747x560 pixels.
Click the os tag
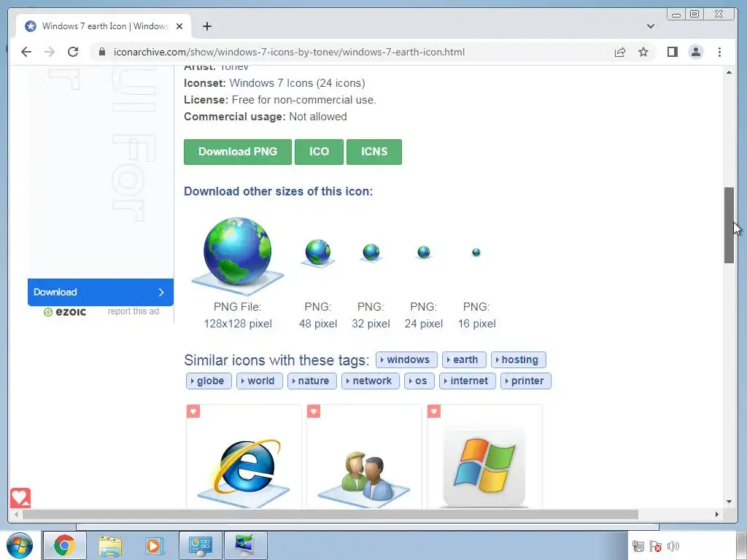point(419,381)
